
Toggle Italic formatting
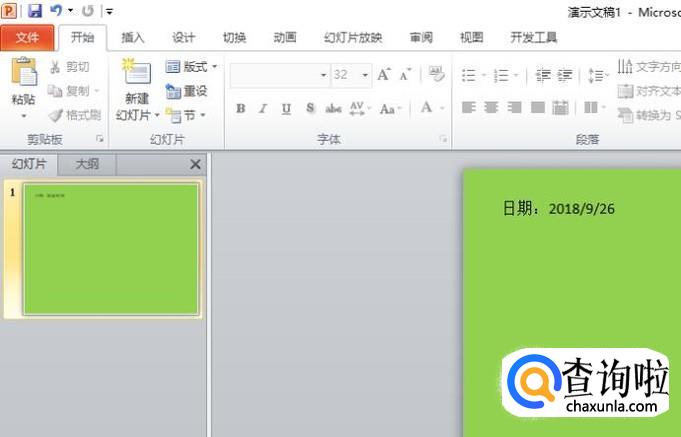(263, 108)
